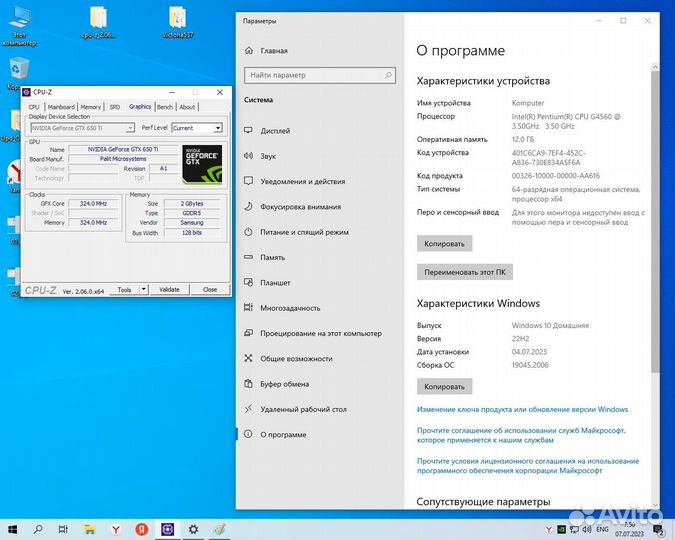
Task: Click Копировать under device characteristics
Action: click(x=444, y=244)
